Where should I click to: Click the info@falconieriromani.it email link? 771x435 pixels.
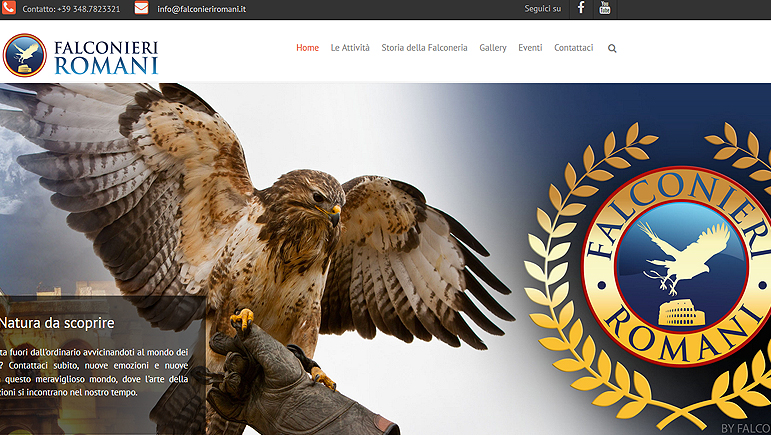click(202, 9)
